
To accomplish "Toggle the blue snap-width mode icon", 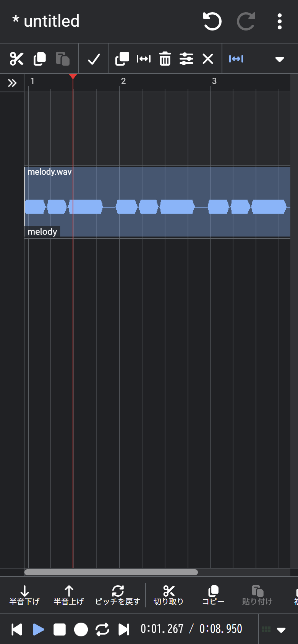I will [x=236, y=59].
